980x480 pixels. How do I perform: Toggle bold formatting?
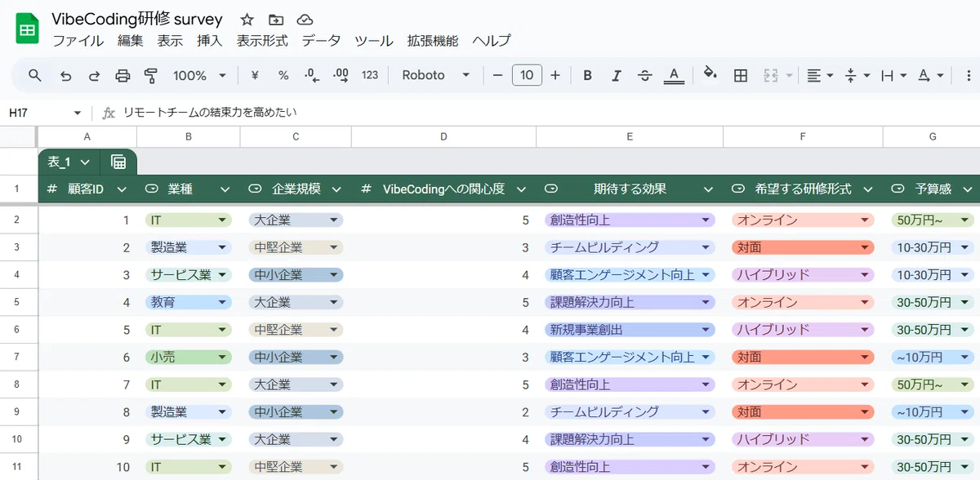(x=587, y=75)
